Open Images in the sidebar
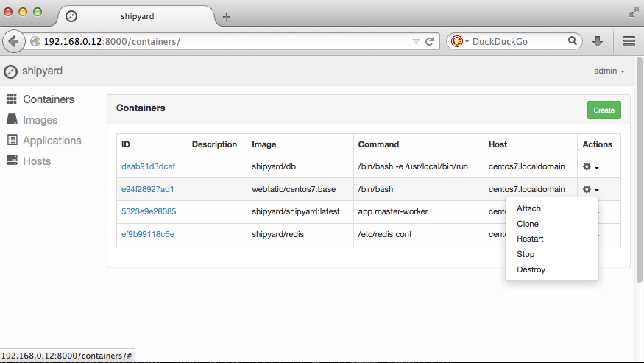 click(40, 120)
